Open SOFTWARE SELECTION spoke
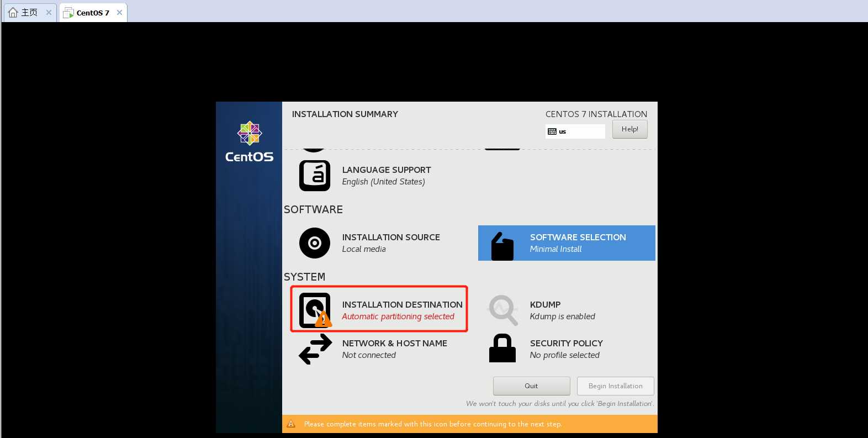Screen dimensions: 868x438 pos(567,243)
